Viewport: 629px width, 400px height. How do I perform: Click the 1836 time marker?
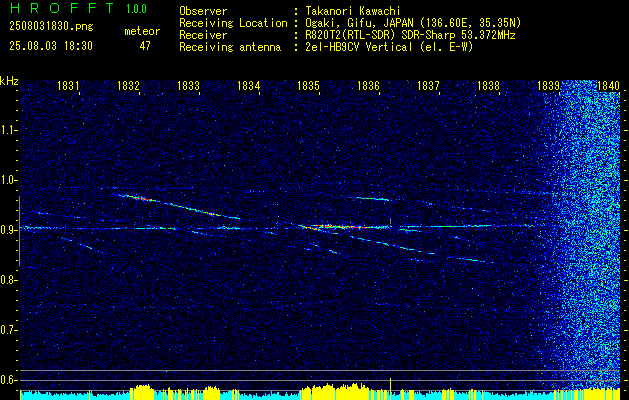pos(368,85)
